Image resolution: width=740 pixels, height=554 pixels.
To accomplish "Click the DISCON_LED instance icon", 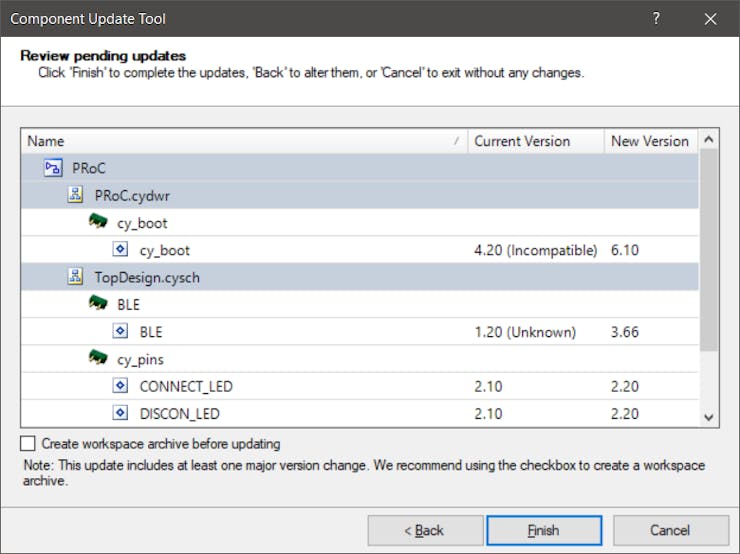I will click(121, 413).
